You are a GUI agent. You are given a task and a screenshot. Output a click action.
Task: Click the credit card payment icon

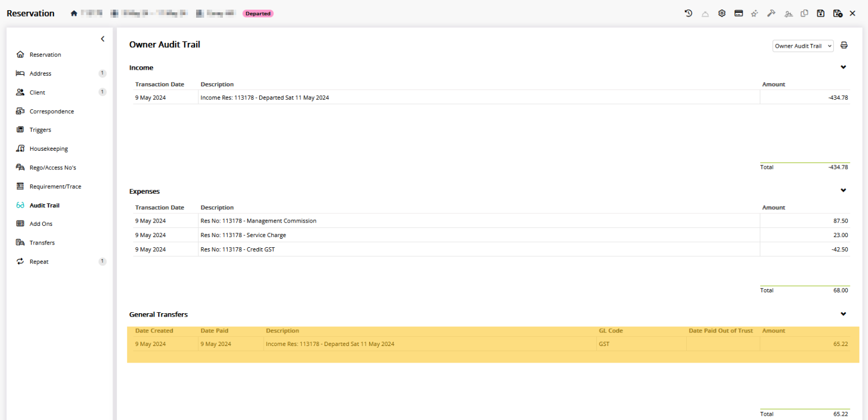(x=738, y=13)
